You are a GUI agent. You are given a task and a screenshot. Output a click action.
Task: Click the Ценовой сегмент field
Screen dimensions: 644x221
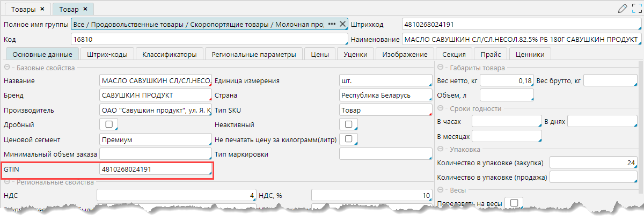(156, 139)
